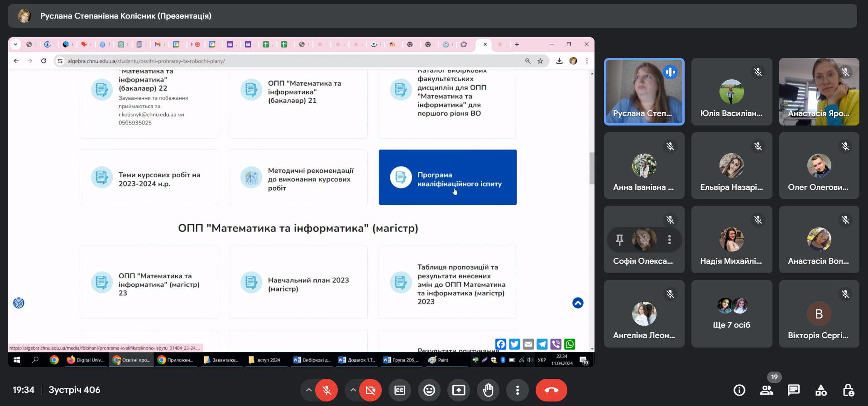Image resolution: width=868 pixels, height=406 pixels.
Task: Switch to the Gmail browser tab
Action: click(x=158, y=44)
